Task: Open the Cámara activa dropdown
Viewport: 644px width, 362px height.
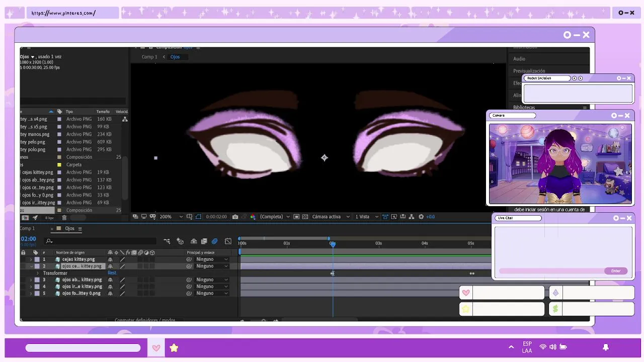Action: tap(330, 217)
